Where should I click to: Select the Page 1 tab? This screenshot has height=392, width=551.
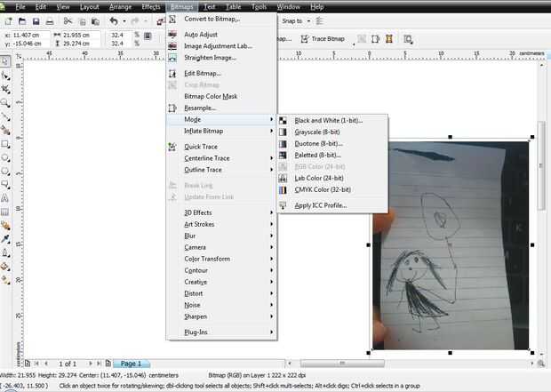pos(132,364)
